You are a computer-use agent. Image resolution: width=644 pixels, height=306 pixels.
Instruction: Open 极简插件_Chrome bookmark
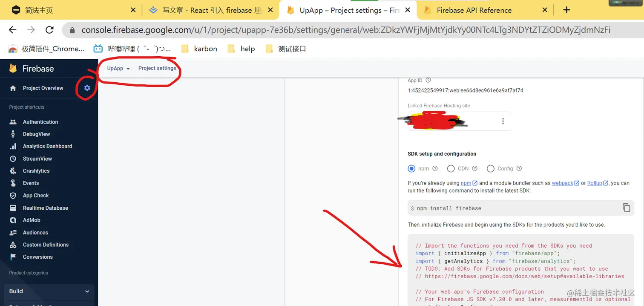pyautogui.click(x=46, y=49)
